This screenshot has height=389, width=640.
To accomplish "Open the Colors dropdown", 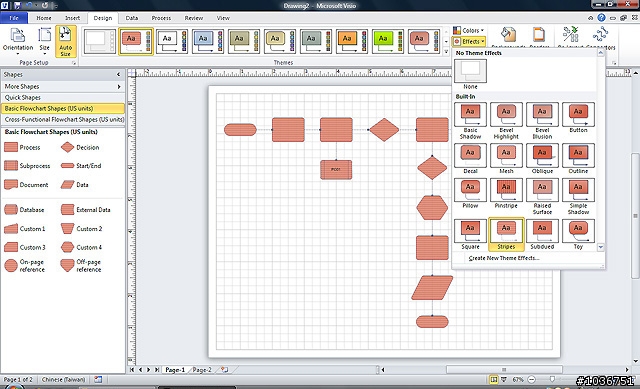I will tap(469, 30).
